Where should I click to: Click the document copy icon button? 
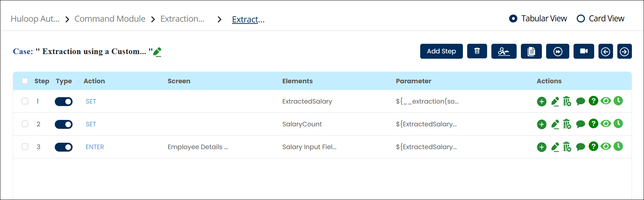click(531, 51)
